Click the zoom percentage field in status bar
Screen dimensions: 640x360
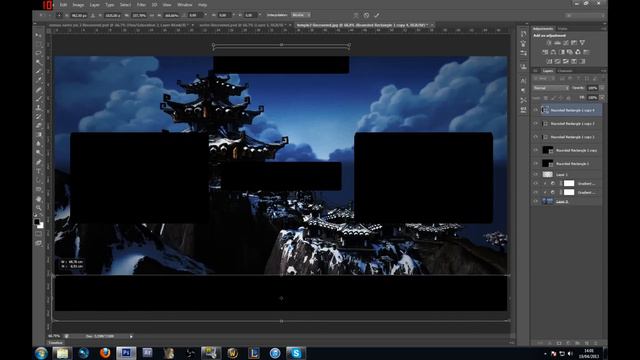tap(54, 336)
